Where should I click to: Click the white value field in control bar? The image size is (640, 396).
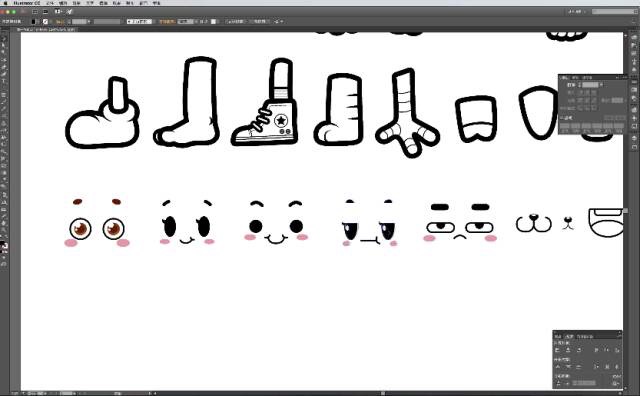(139, 22)
